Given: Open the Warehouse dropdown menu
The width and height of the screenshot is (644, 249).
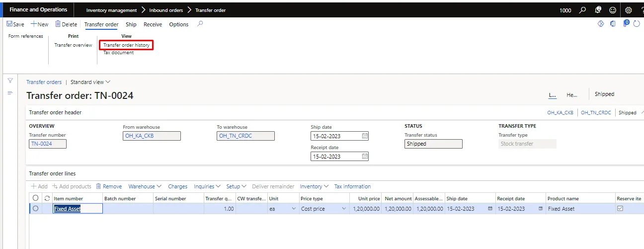Looking at the screenshot, I should click(145, 186).
